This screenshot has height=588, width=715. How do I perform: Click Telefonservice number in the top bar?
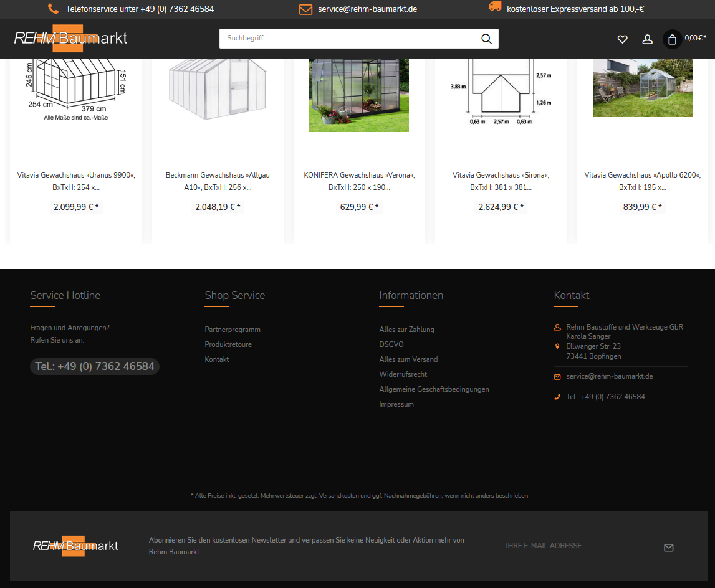(140, 9)
